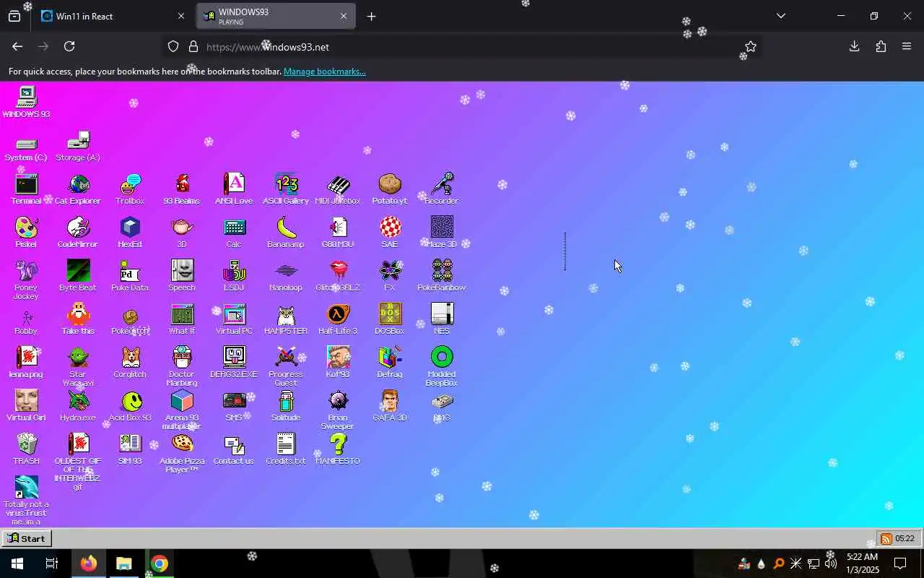
Task: Open HexEd cube icon
Action: click(x=130, y=233)
